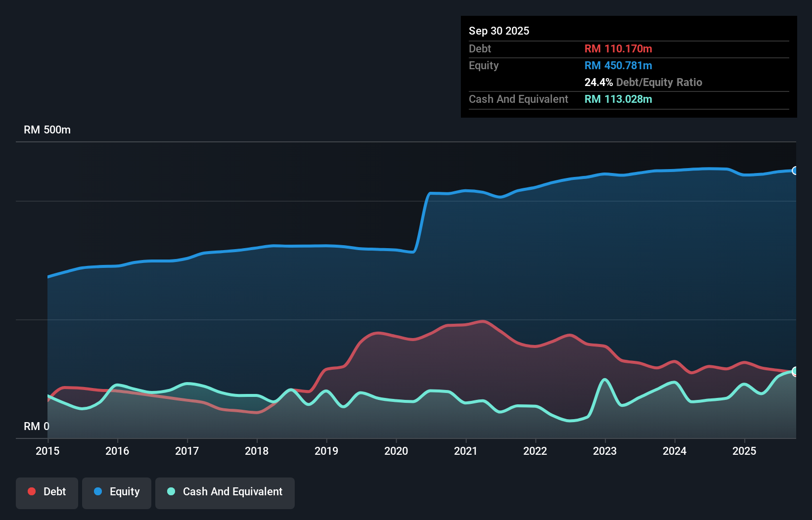Select the 2020 year label
This screenshot has width=812, height=520.
396,451
